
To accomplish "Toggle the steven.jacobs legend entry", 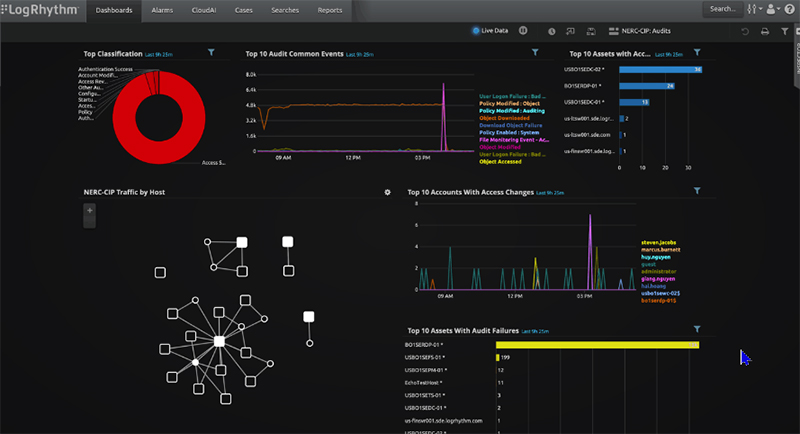I will pyautogui.click(x=659, y=243).
